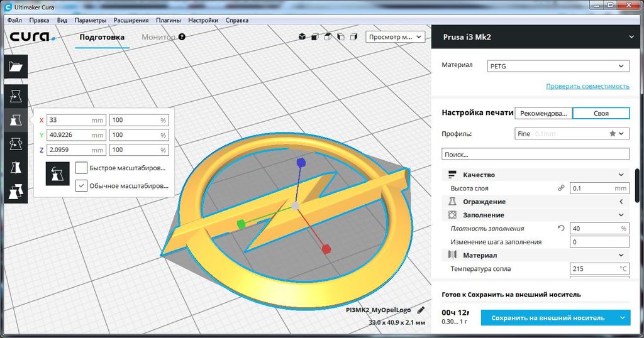Screen dimensions: 644x338
Task: Select the Mirror tool in left toolbar
Action: 16,168
